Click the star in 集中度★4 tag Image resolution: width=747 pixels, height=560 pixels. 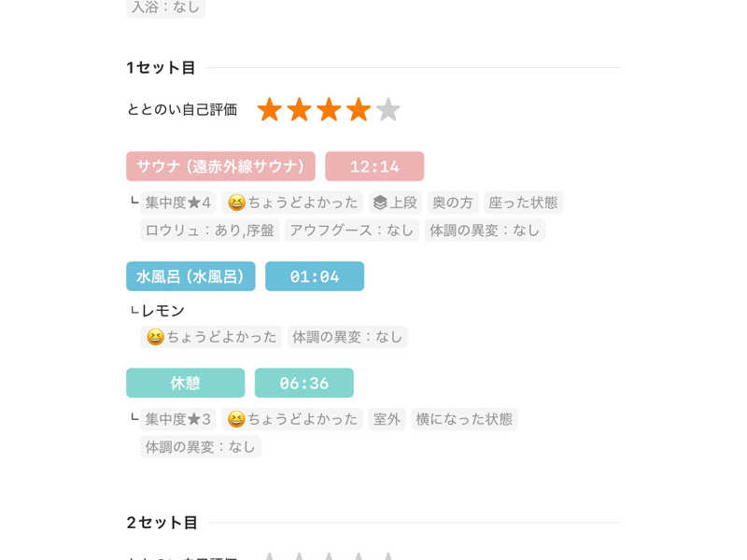(x=194, y=203)
